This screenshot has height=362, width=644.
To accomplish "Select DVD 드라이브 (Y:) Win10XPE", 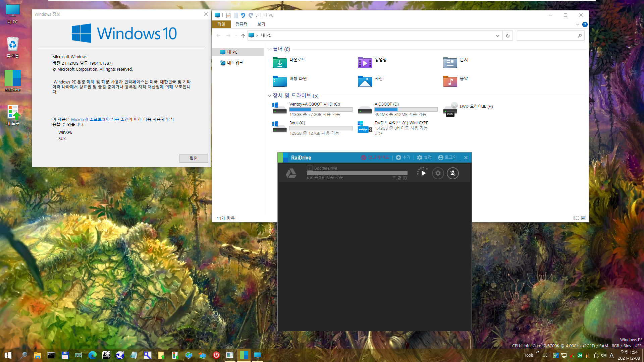I will (393, 128).
